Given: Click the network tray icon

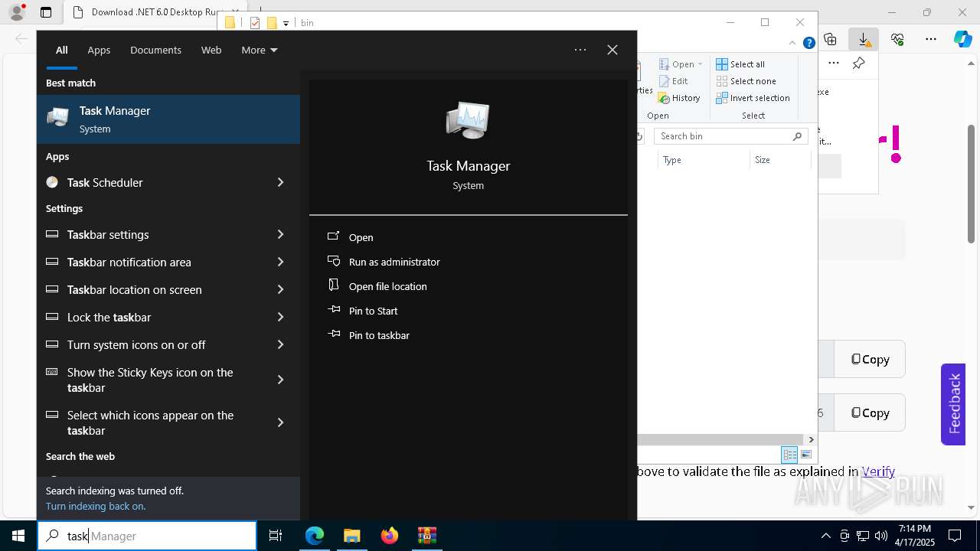Looking at the screenshot, I should click(863, 536).
